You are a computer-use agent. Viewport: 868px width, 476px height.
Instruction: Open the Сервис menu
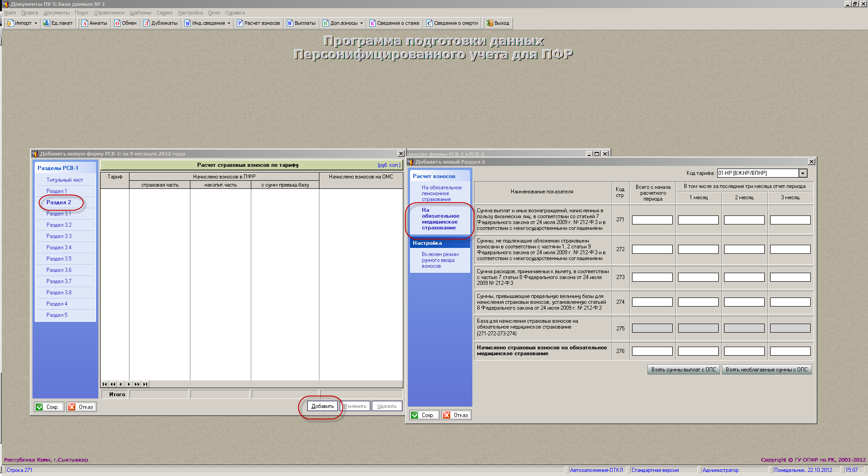tap(165, 13)
